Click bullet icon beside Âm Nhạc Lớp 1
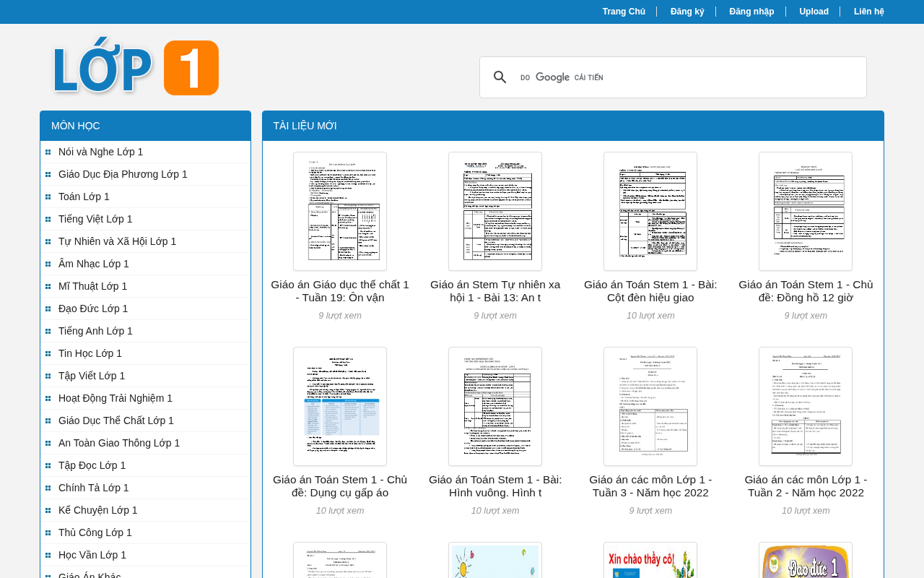This screenshot has width=924, height=578. click(x=48, y=264)
